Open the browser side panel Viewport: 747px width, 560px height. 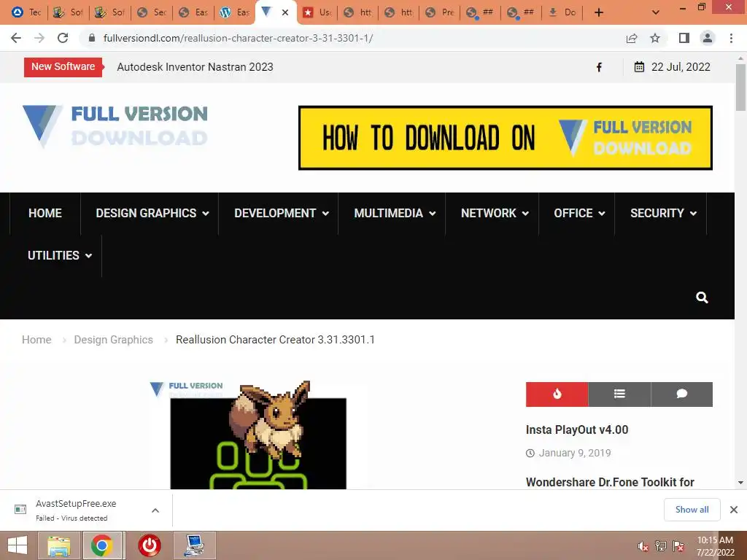684,38
